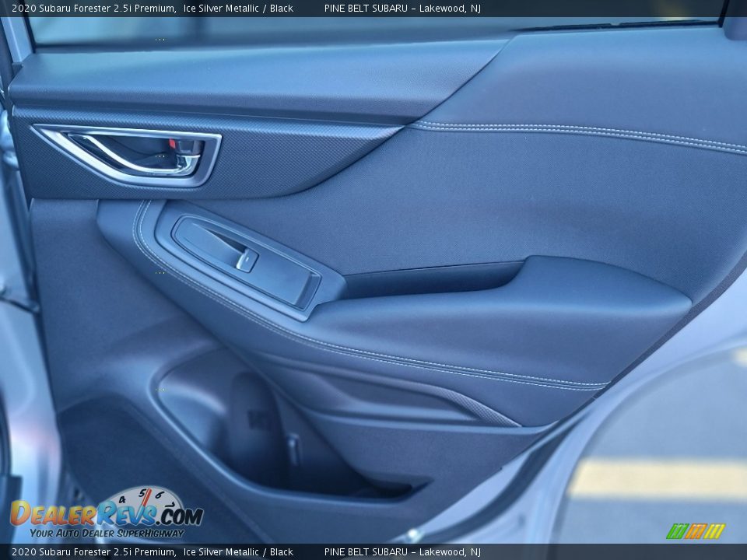
Task: Click 'Your Auto Dealer SuperHighway' tagline
Action: (107, 534)
